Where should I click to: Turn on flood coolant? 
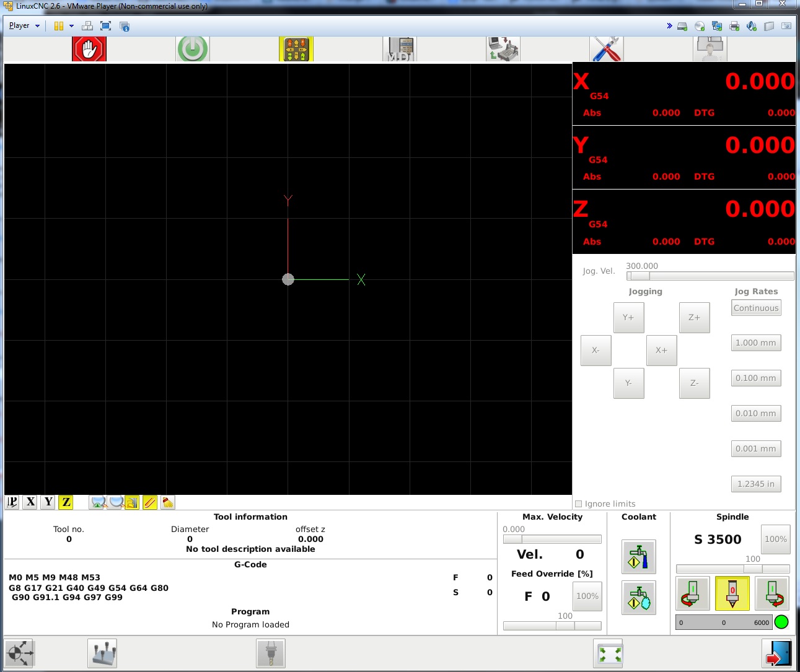[x=639, y=557]
